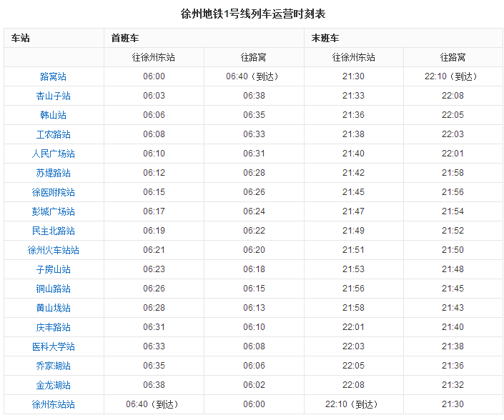Select 22:08 in 金龙湖站 row

pos(353,385)
